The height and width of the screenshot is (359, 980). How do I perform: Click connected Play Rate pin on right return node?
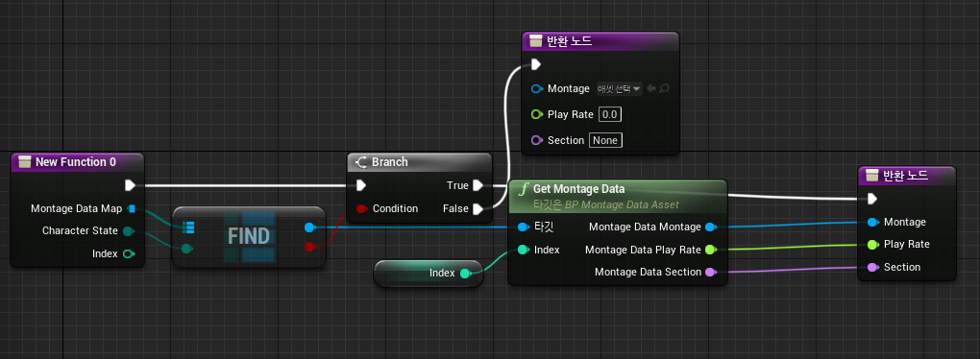[873, 244]
